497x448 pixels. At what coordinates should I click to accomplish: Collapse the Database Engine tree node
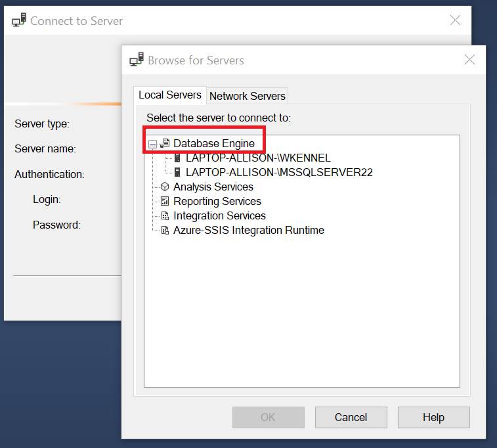152,143
